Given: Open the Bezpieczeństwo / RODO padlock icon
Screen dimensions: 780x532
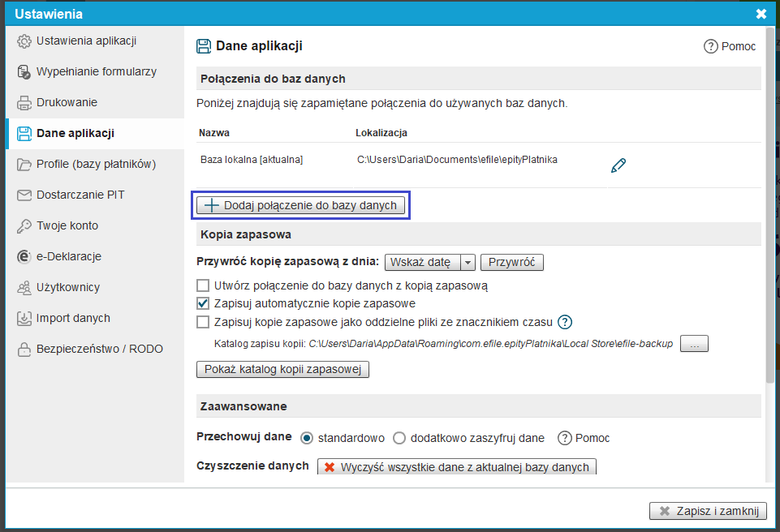Looking at the screenshot, I should pyautogui.click(x=24, y=350).
